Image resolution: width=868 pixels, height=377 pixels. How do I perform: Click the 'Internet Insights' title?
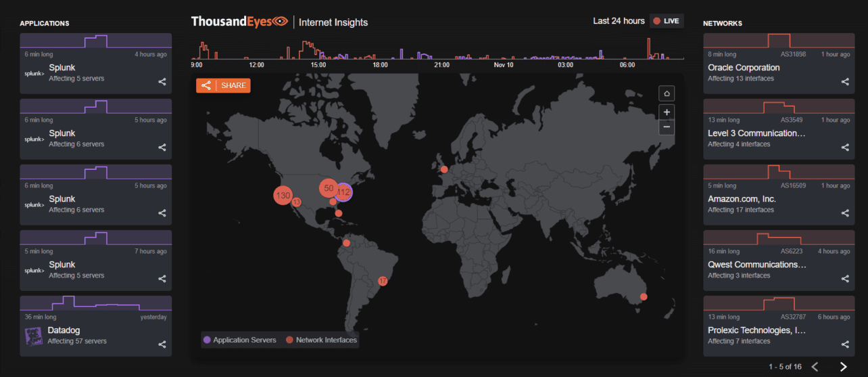coord(333,22)
